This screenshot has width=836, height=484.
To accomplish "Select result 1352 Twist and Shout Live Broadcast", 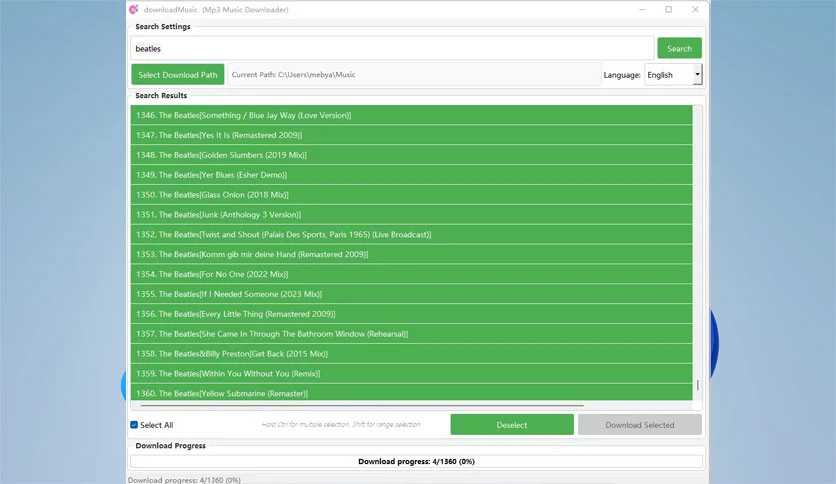I will click(x=412, y=235).
